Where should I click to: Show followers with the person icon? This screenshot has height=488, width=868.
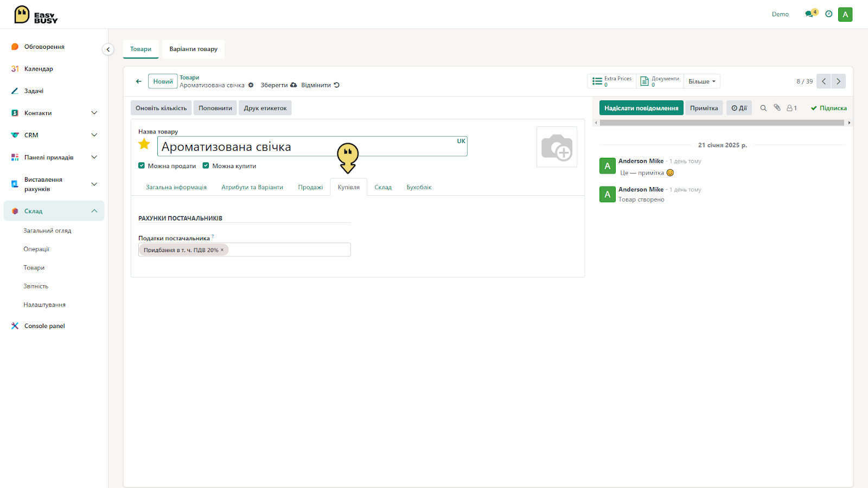click(x=792, y=108)
